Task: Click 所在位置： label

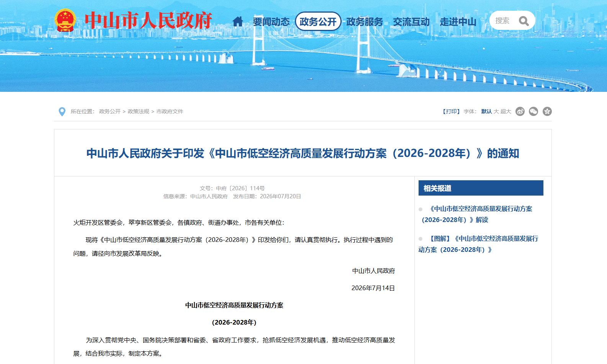Action: (82, 111)
